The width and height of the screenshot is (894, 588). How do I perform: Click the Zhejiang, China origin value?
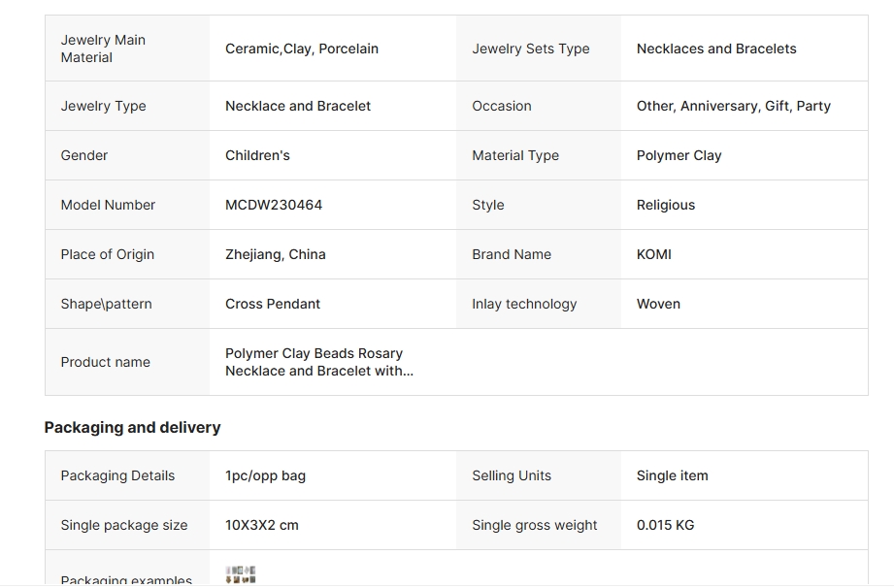[276, 254]
